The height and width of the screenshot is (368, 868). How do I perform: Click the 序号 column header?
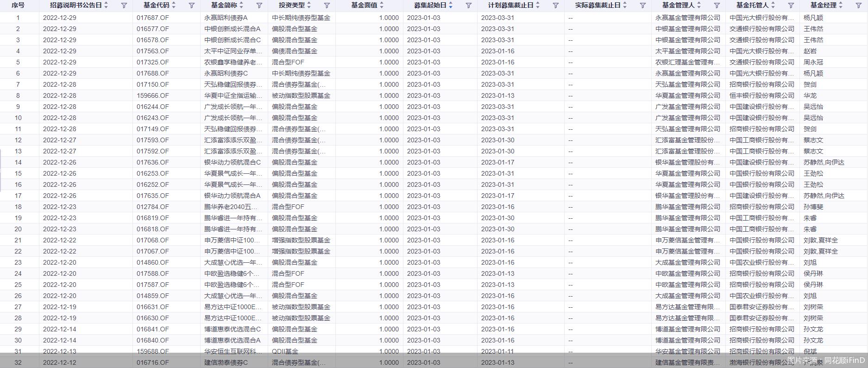(18, 6)
